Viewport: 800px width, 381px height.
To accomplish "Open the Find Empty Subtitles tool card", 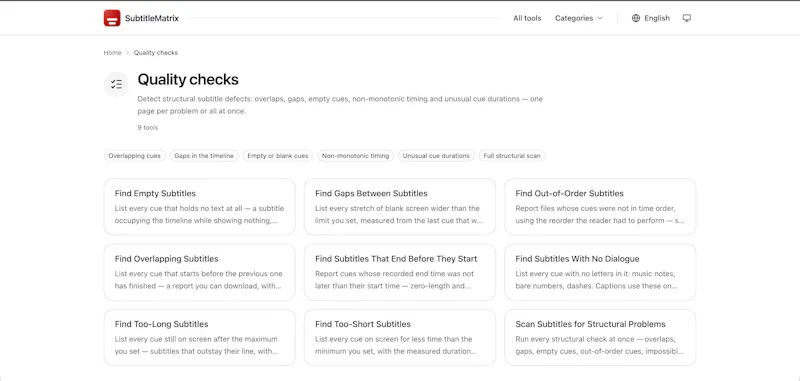I will click(199, 207).
